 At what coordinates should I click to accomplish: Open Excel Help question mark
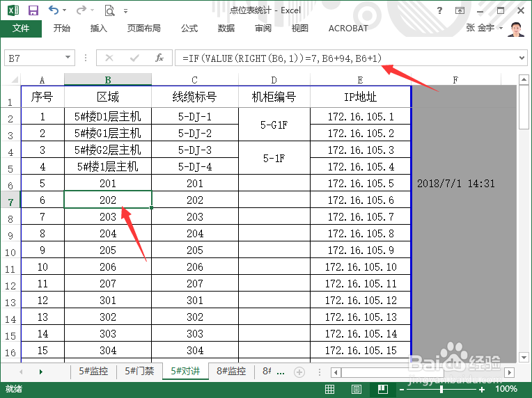(x=439, y=10)
